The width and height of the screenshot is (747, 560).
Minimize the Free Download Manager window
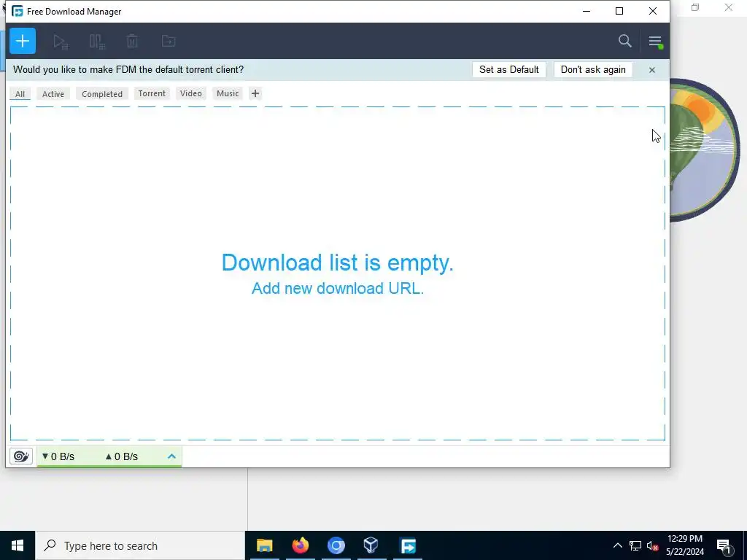click(587, 11)
